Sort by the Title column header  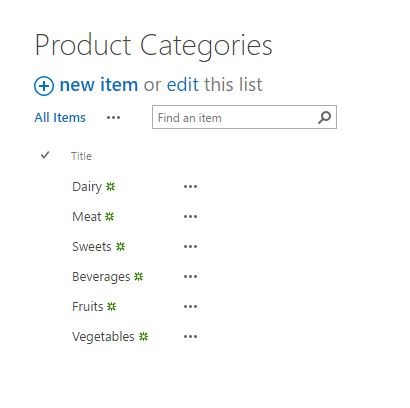point(81,156)
